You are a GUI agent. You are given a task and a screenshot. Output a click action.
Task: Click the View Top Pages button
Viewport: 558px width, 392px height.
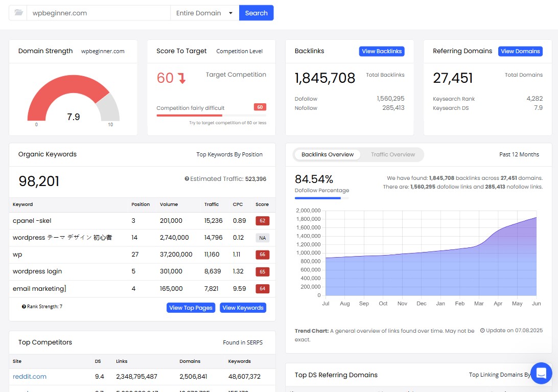pos(191,308)
